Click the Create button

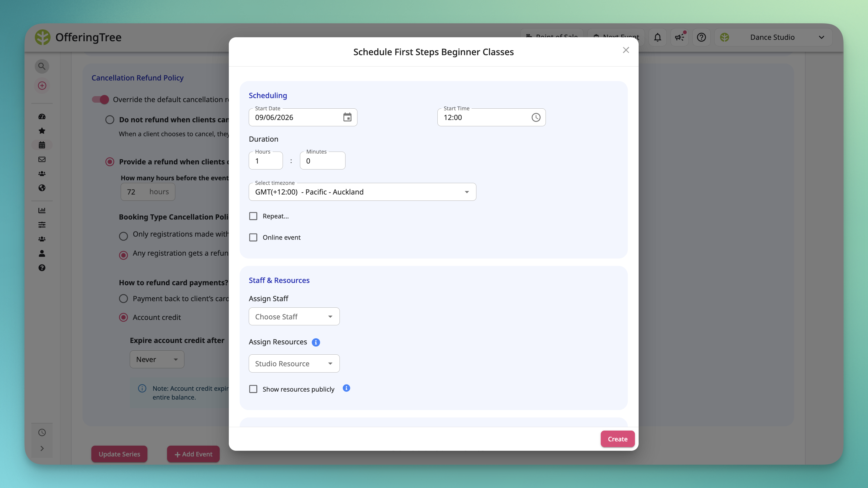coord(617,439)
